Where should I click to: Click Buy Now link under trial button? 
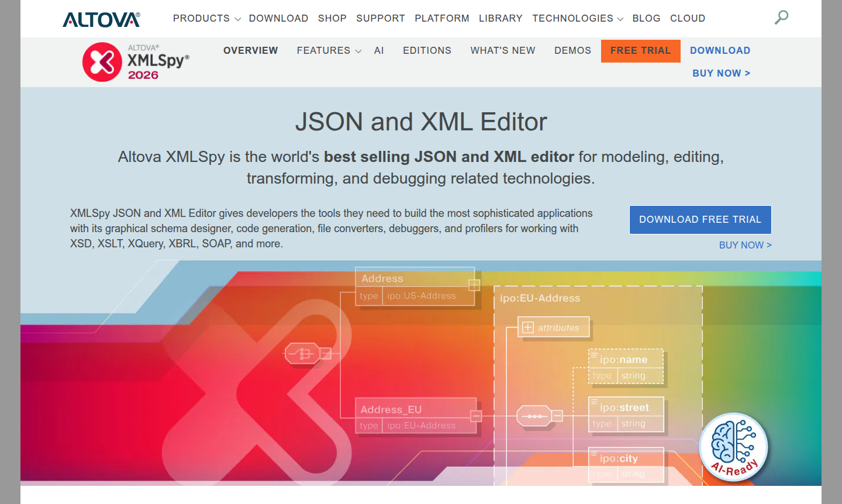pos(745,246)
